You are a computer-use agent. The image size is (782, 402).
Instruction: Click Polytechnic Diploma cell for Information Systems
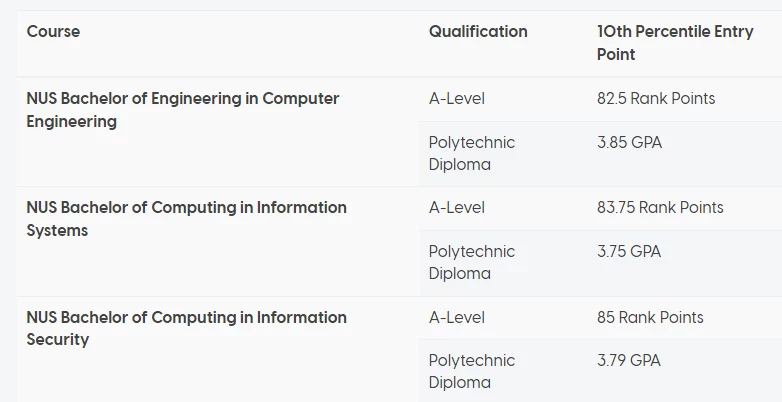(471, 262)
